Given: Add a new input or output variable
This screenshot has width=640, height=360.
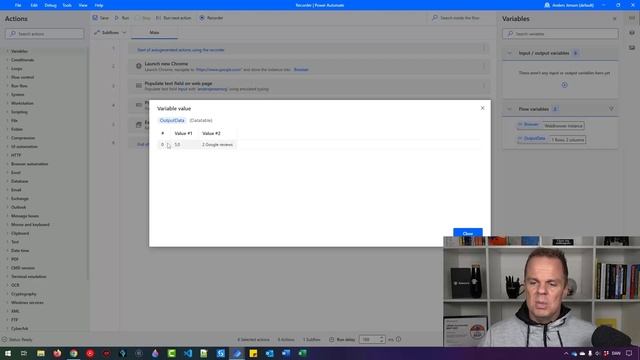Looking at the screenshot, I should coord(564,85).
